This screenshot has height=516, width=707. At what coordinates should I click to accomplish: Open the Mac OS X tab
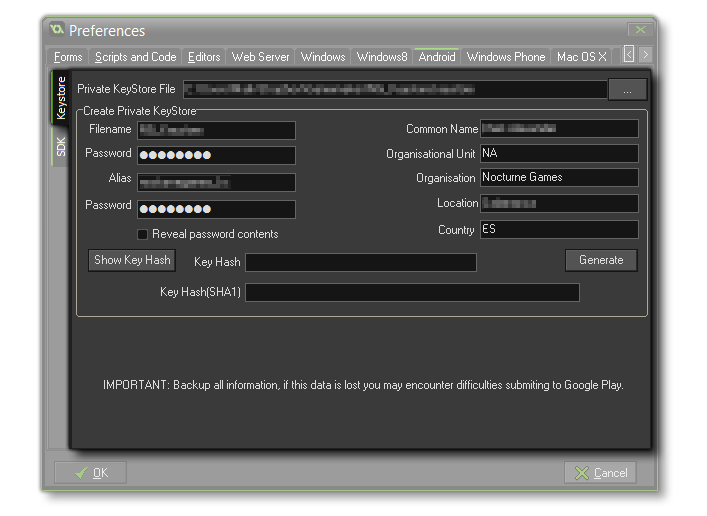582,57
